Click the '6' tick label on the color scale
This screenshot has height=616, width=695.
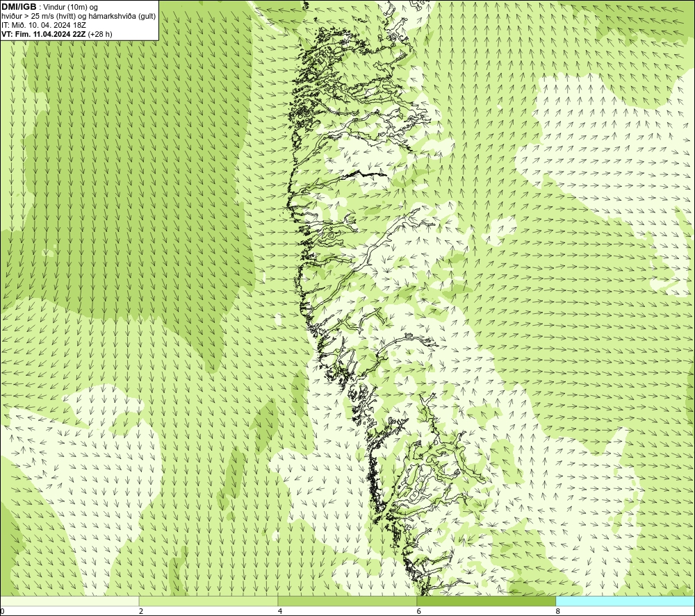419,612
